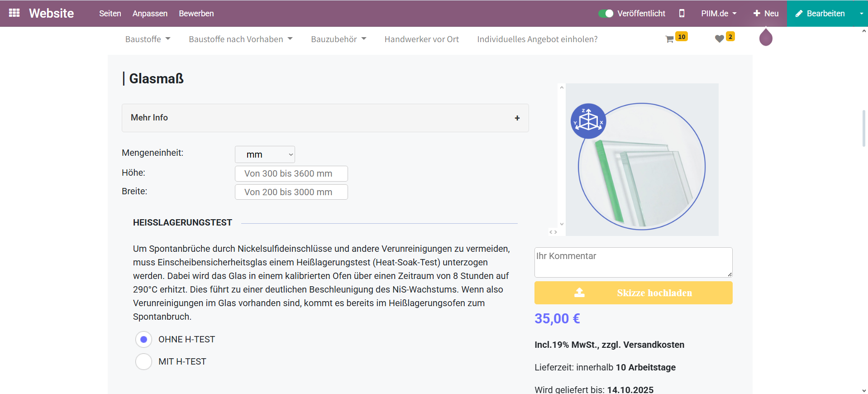Open the Baustoffe nach Vorhaben dropdown
Screen dimensions: 868x394
[240, 39]
